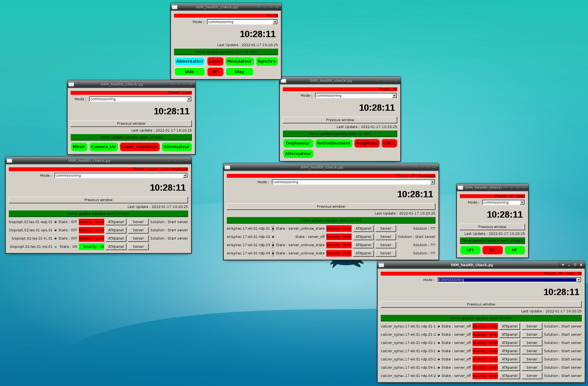Open window menu icon of CALC : SY window
Screen dimensions: 588x386
pyautogui.click(x=381, y=265)
